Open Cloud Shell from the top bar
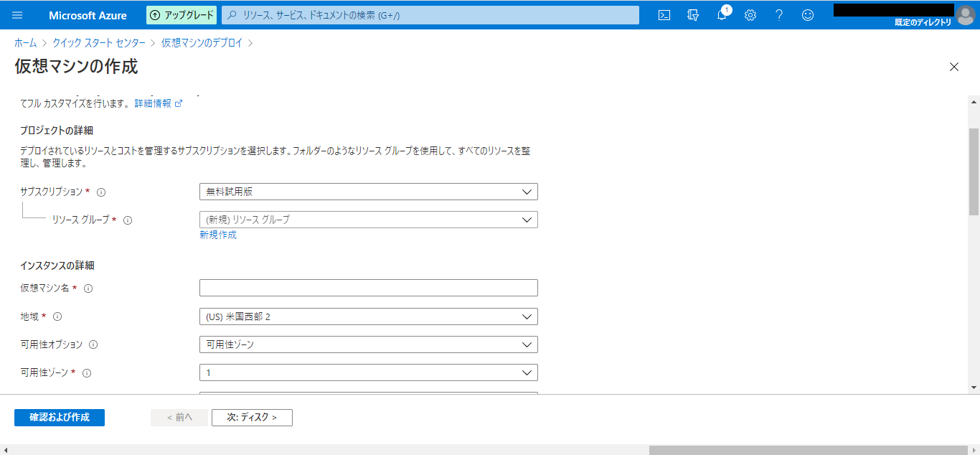The image size is (980, 455). (x=664, y=15)
